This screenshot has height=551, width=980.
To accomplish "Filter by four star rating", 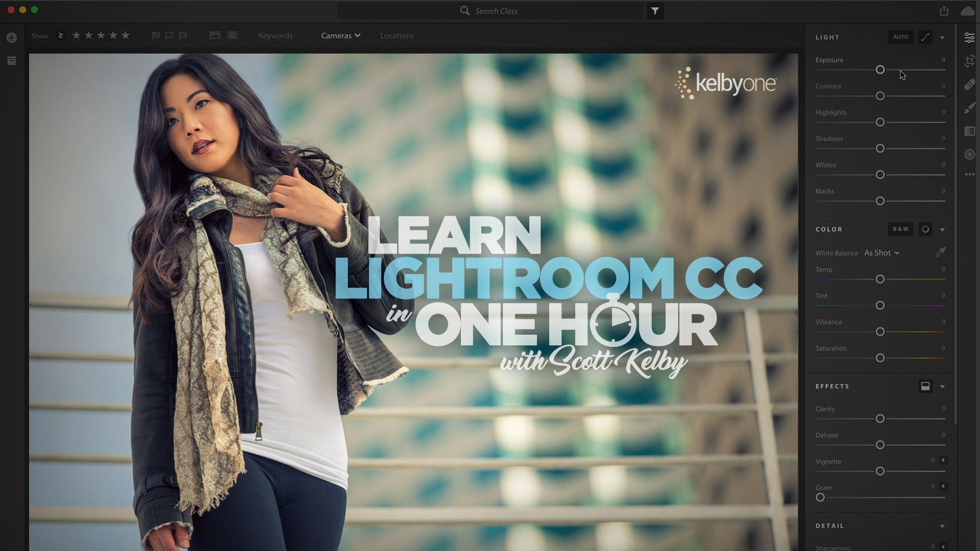I will click(x=113, y=35).
